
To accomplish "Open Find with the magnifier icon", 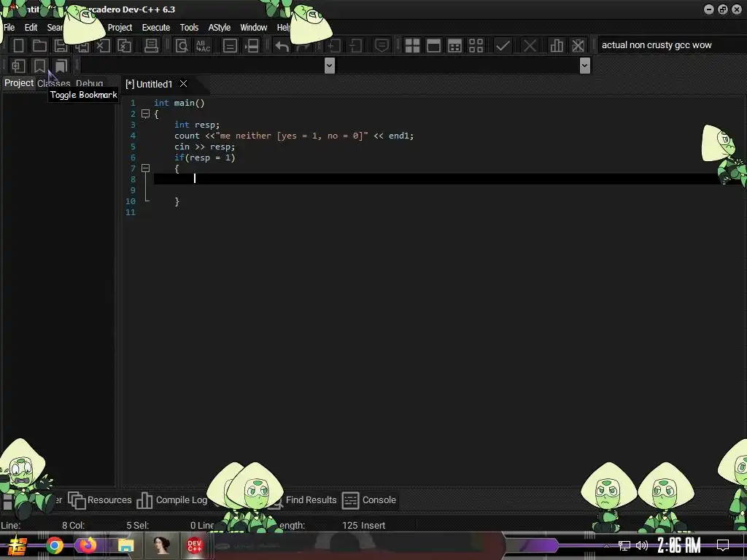I will pos(182,46).
